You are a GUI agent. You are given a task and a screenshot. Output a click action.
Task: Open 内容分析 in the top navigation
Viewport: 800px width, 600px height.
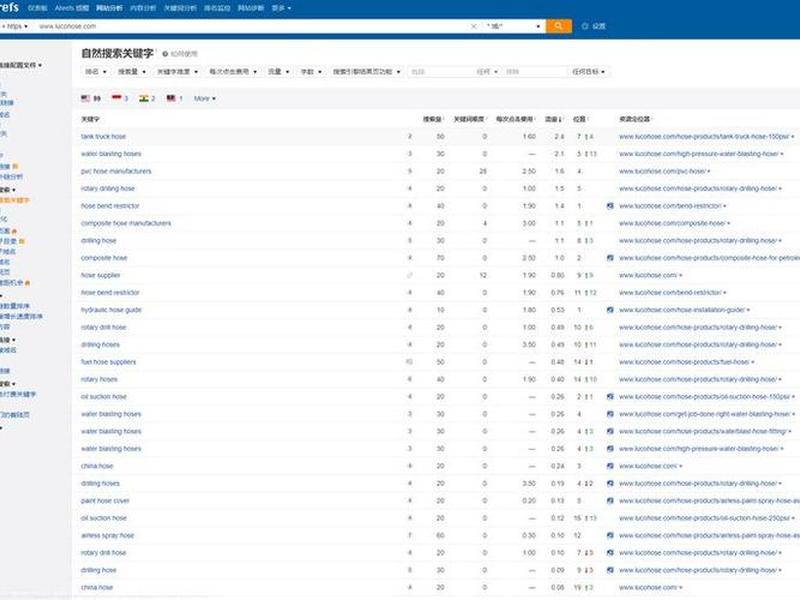point(143,8)
